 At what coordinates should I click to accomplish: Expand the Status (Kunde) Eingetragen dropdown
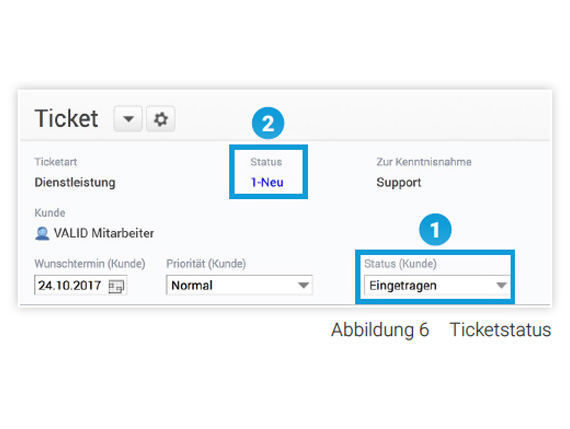click(437, 285)
